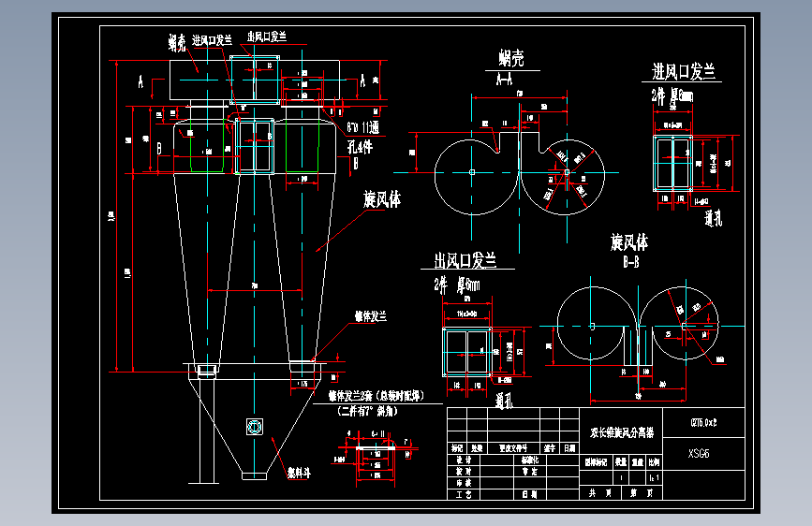Select the A-A section label under 蜗壳
The image size is (812, 526).
(x=505, y=80)
